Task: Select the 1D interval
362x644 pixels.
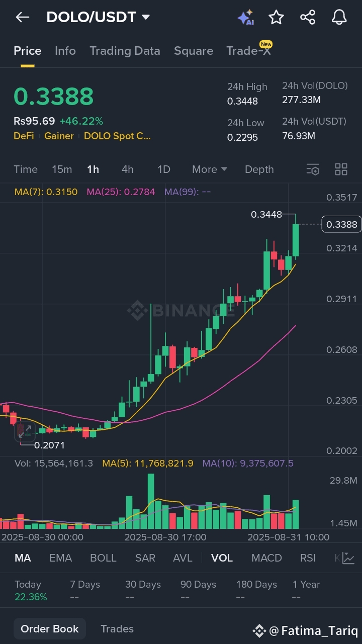Action: pyautogui.click(x=164, y=169)
